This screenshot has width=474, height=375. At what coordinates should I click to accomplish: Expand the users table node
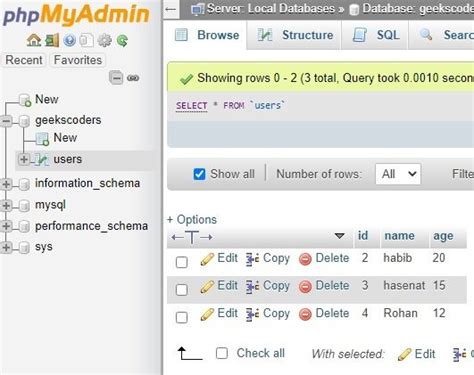[24, 159]
